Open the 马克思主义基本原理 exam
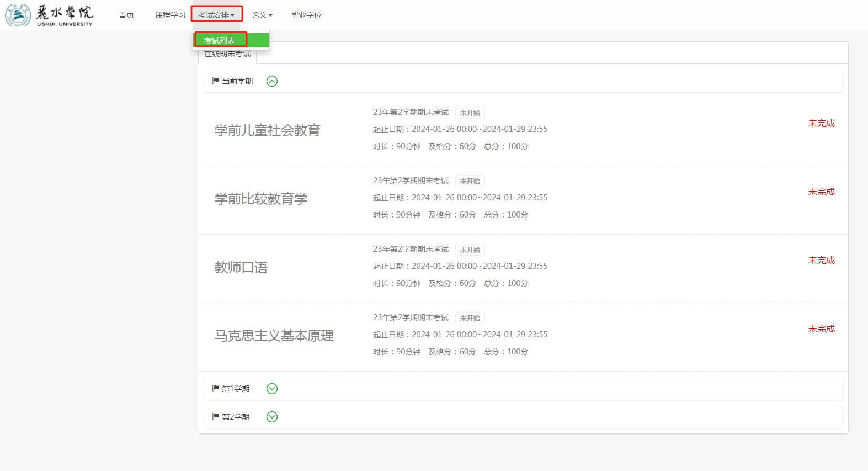868x471 pixels. (274, 336)
